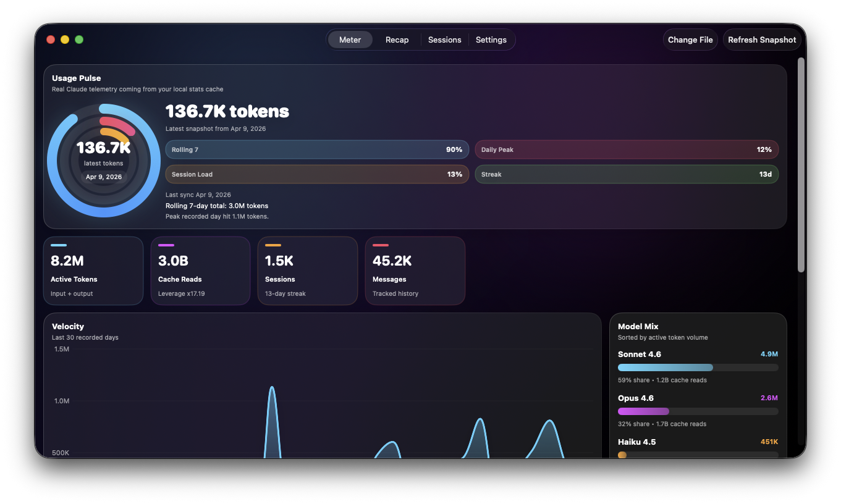This screenshot has width=841, height=504.
Task: Click the Model Mix heading
Action: coord(638,327)
